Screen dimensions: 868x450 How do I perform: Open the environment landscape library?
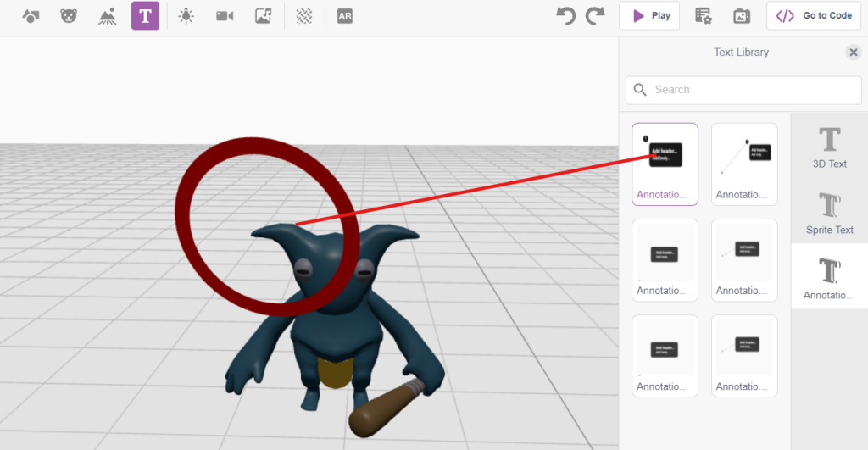107,16
